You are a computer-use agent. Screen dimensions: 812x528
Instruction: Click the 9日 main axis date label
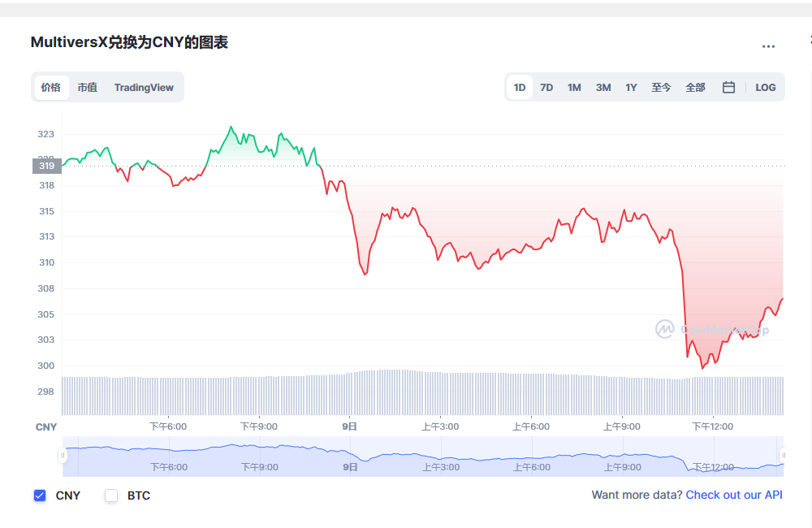pos(349,426)
